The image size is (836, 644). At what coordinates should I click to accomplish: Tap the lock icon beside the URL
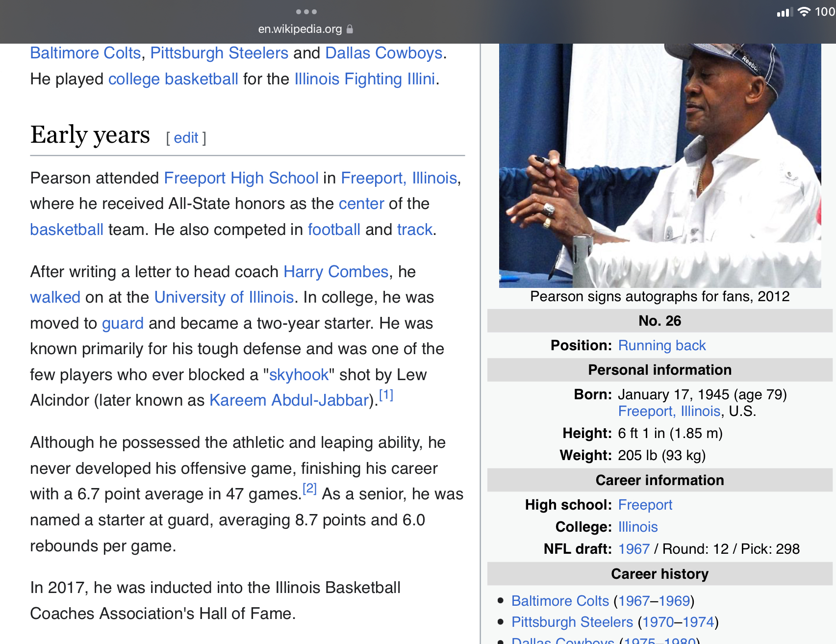(x=350, y=29)
